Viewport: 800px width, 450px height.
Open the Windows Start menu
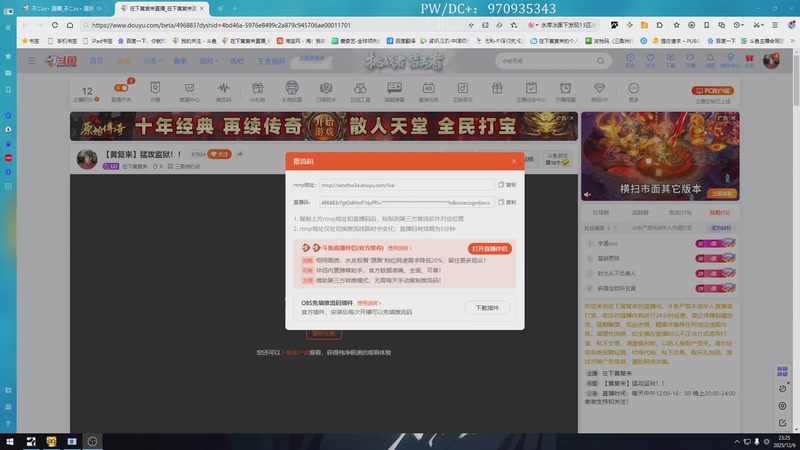point(10,441)
